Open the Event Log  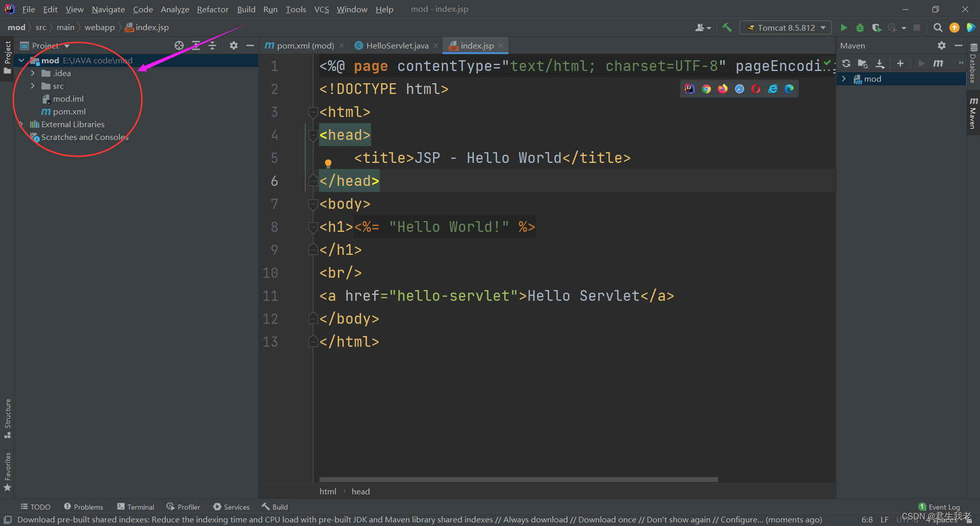coord(939,507)
